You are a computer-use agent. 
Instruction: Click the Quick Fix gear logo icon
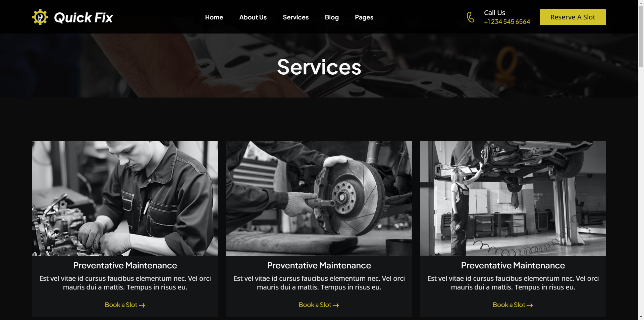pyautogui.click(x=40, y=17)
